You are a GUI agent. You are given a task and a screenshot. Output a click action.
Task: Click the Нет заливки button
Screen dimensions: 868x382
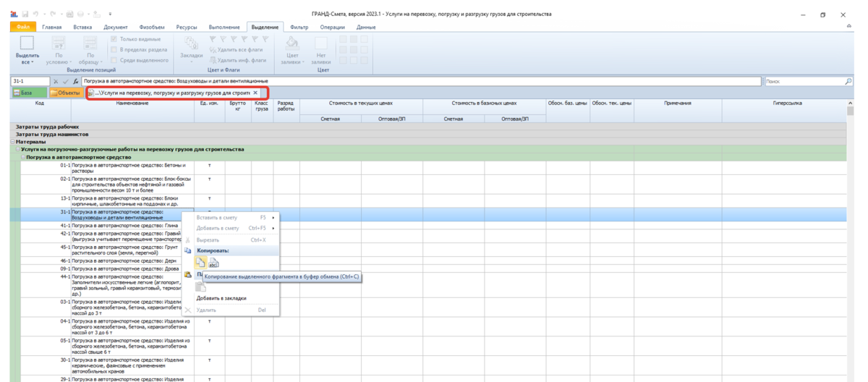click(x=321, y=50)
